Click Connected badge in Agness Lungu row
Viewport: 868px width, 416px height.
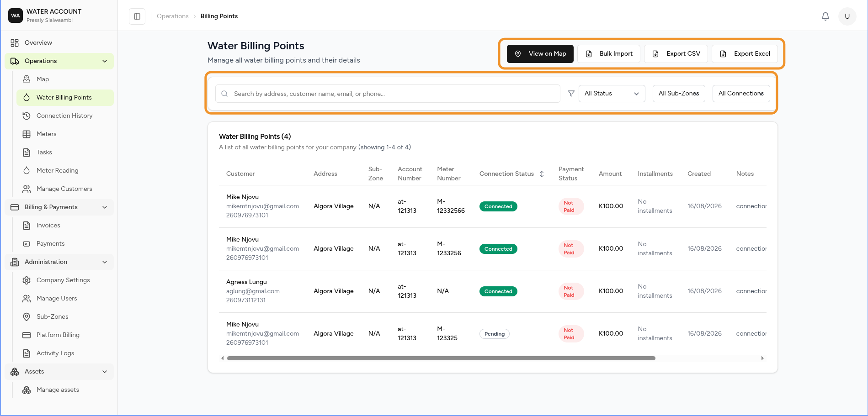pyautogui.click(x=498, y=291)
